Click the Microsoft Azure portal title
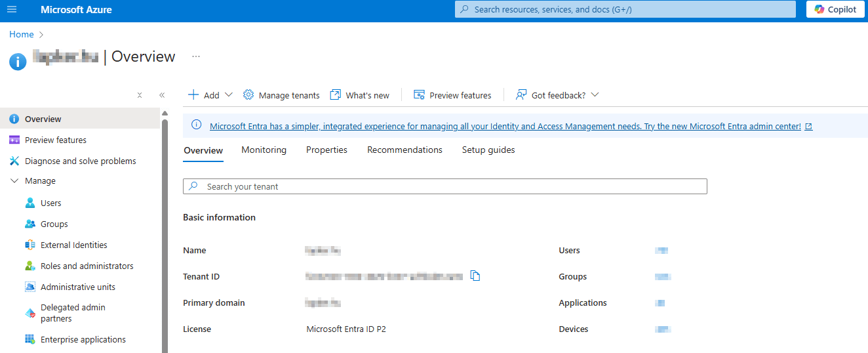This screenshot has width=868, height=353. coord(76,10)
